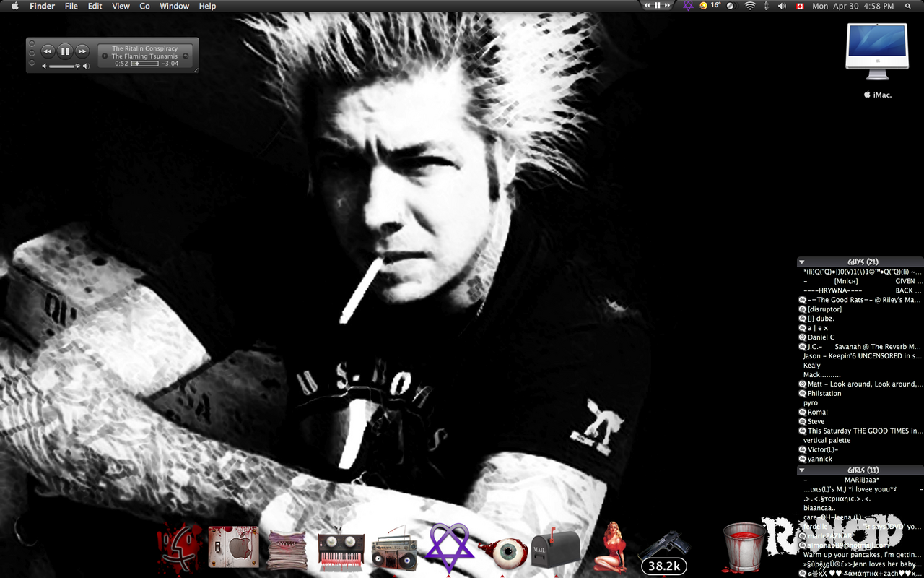924x578 pixels.
Task: Open the View menu
Action: [121, 6]
